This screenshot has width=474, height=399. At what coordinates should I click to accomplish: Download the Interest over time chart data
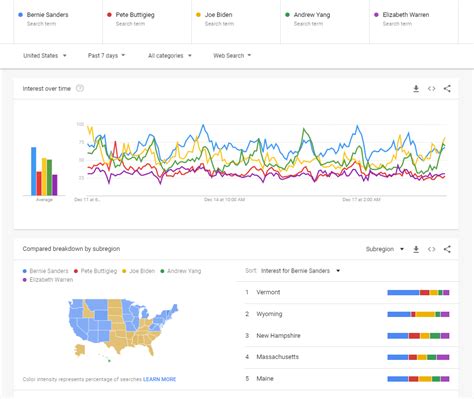(416, 89)
